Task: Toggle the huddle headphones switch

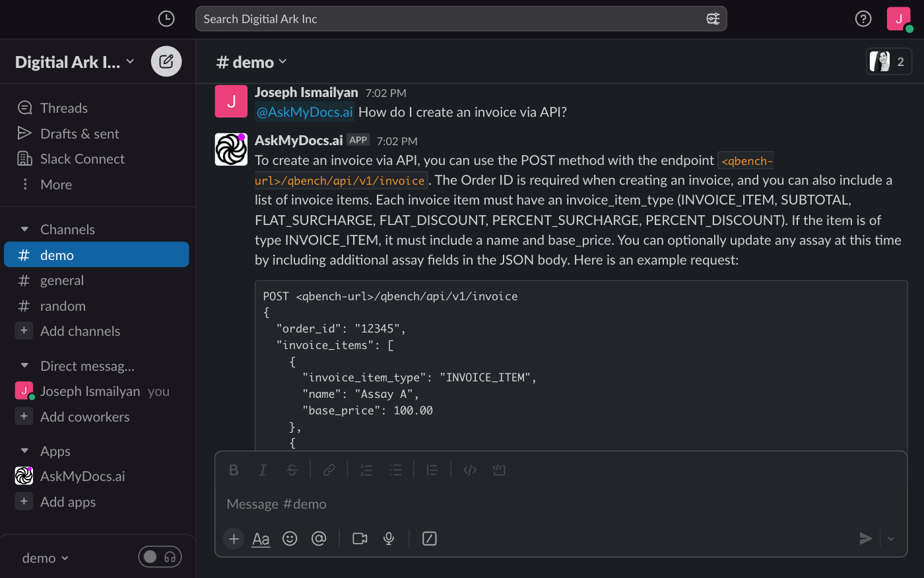Action: point(160,557)
